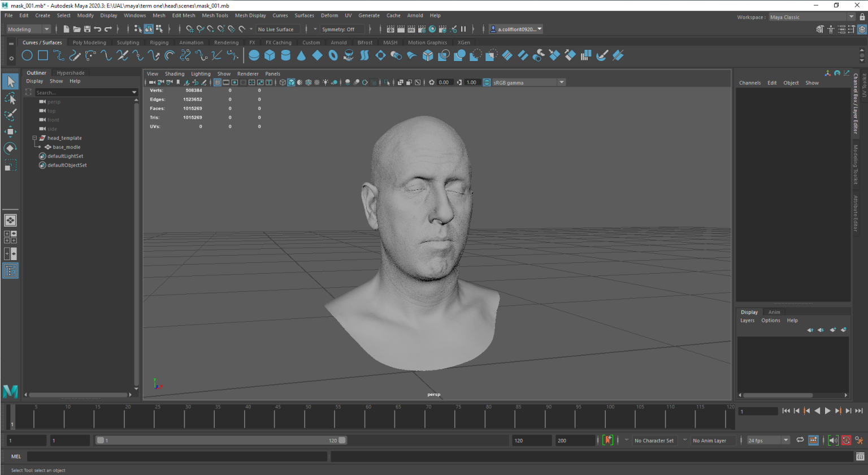The width and height of the screenshot is (868, 475).
Task: Switch to the Rendering shelf tab
Action: tap(226, 42)
